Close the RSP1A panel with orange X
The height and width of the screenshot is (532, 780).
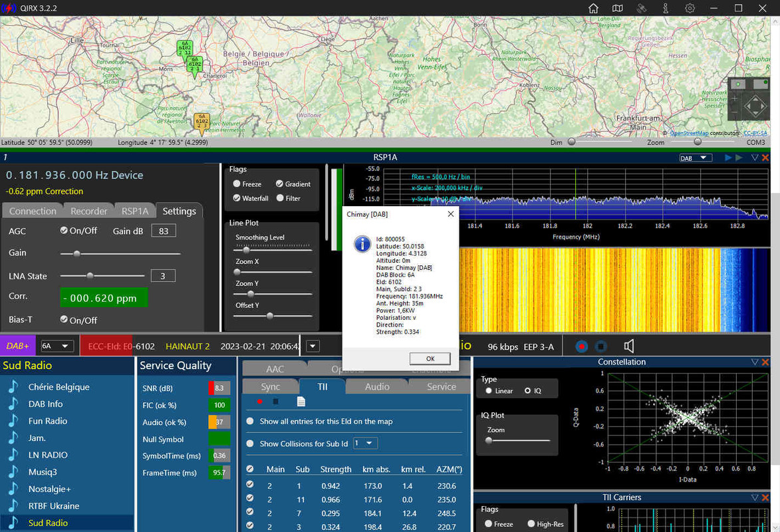765,158
